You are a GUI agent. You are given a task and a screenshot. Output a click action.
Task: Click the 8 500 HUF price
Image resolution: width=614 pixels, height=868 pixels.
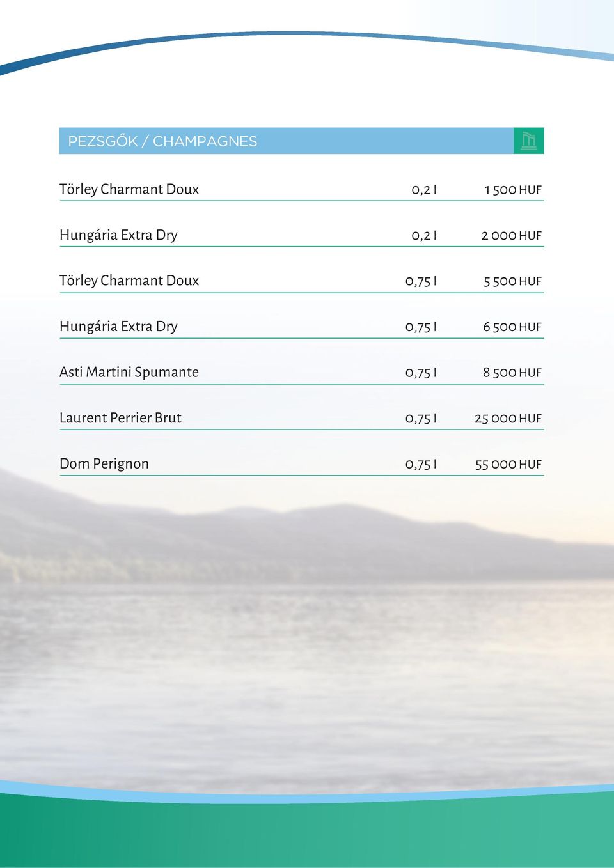[x=512, y=373]
